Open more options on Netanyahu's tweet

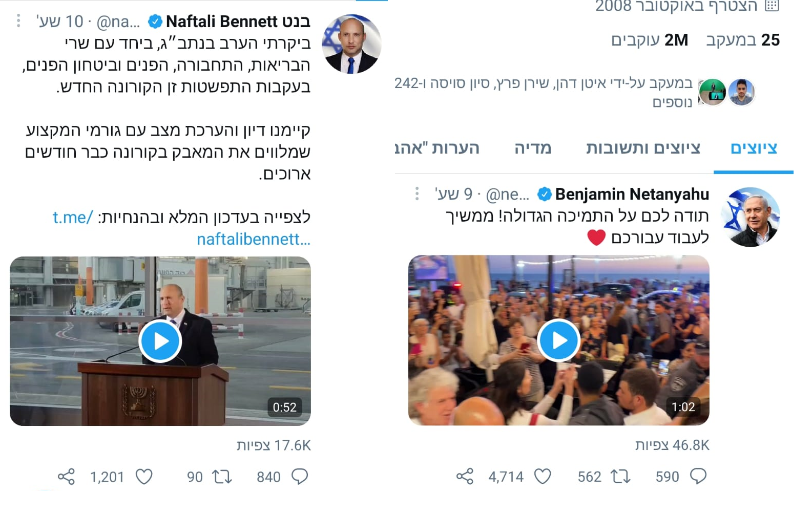[x=417, y=193]
